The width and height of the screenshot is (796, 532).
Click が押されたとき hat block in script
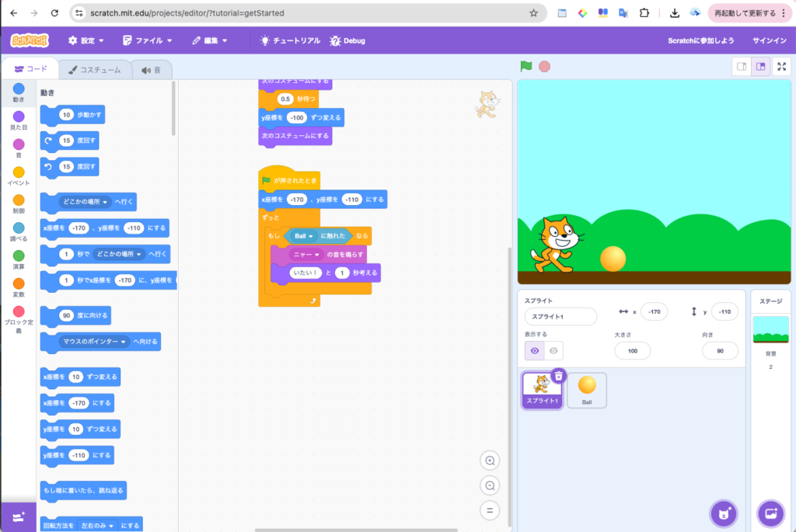click(289, 179)
